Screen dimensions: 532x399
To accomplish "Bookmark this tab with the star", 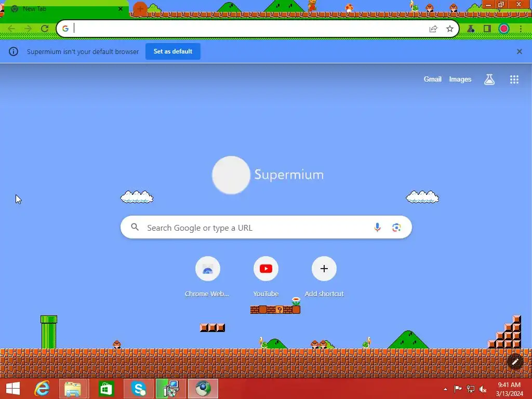I will [450, 29].
